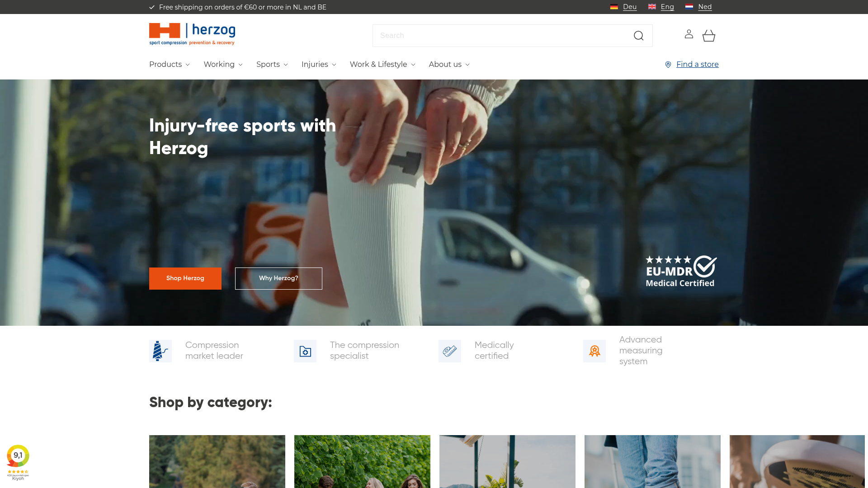Click the Advanced measuring system icon

pyautogui.click(x=594, y=351)
